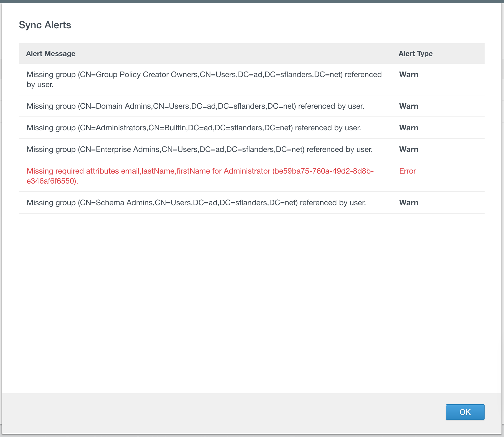
Task: Click the red Error alert type
Action: 407,171
